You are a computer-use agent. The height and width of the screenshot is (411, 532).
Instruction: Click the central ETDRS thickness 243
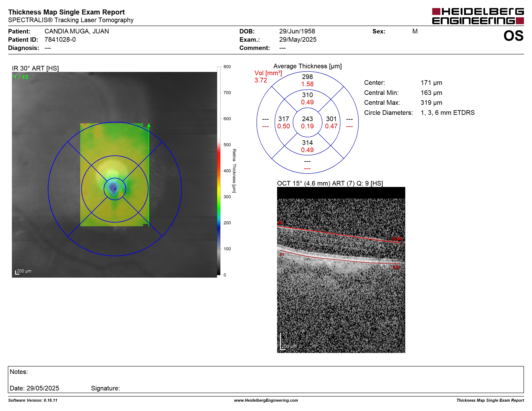(307, 119)
